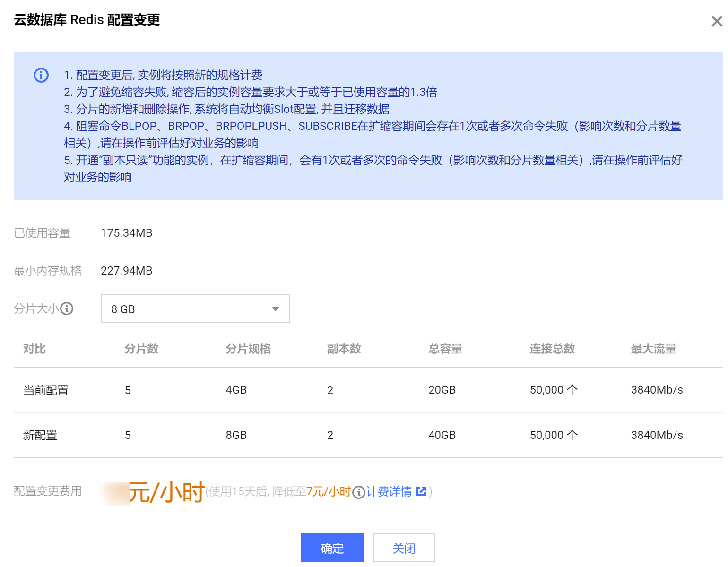Image resolution: width=728 pixels, height=567 pixels.
Task: Click notice line 3 about Slot配置
Action: 227,109
